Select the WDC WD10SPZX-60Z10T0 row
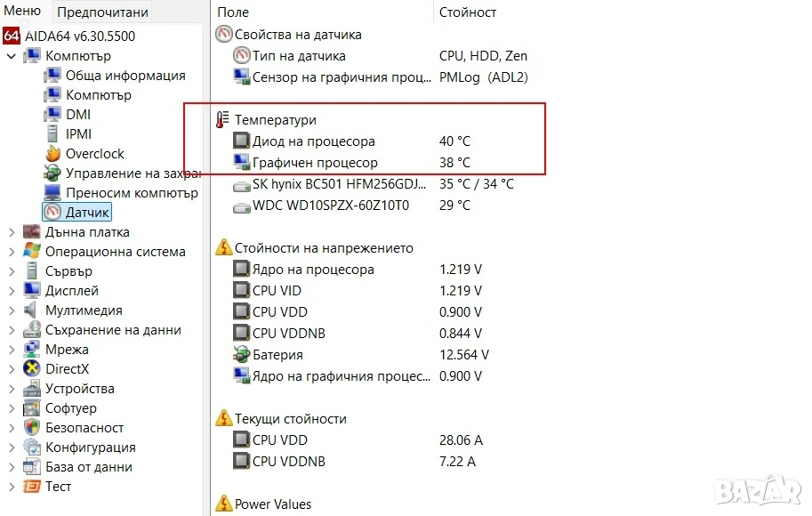 tap(352, 206)
